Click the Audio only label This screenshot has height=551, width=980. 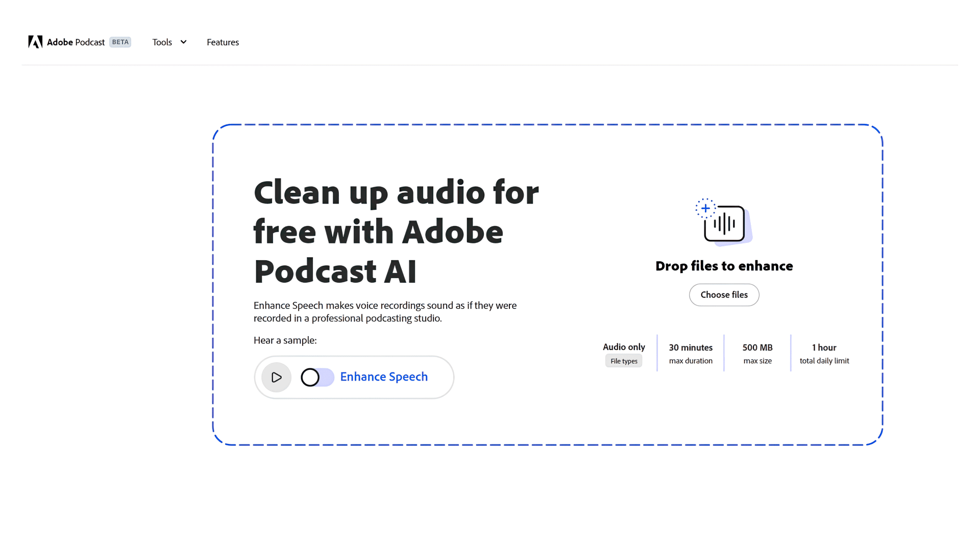click(x=624, y=347)
